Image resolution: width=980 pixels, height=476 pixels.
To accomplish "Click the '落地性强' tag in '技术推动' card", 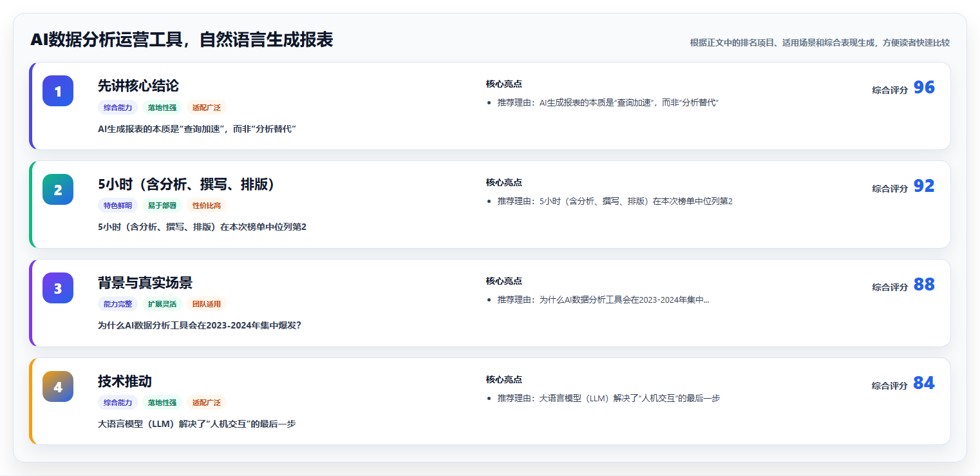I will coord(162,403).
